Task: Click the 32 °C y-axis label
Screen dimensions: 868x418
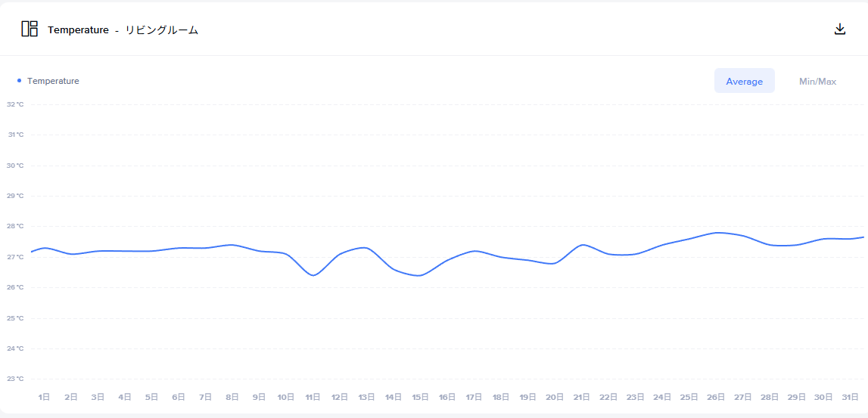Action: pos(15,104)
